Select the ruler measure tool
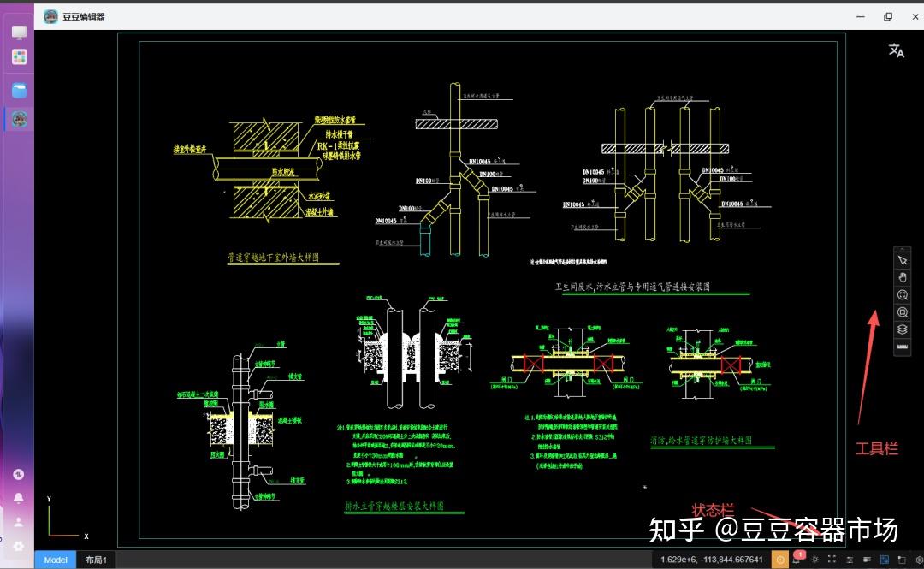The width and height of the screenshot is (924, 569). [903, 347]
